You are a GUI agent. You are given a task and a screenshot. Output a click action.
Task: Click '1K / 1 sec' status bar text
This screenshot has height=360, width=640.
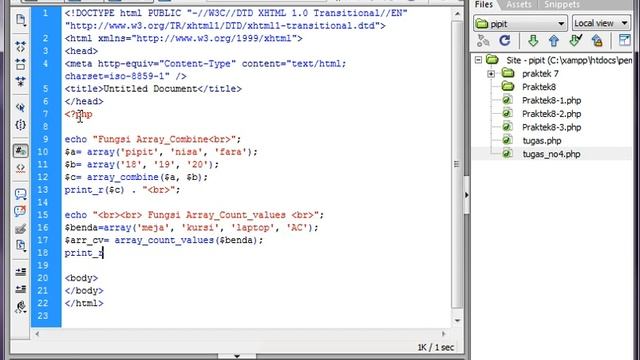point(436,347)
